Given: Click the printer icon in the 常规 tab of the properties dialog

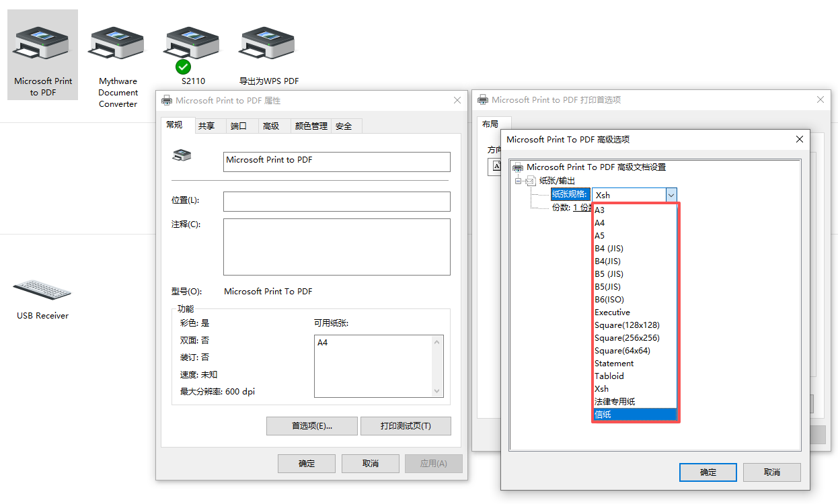Looking at the screenshot, I should (x=182, y=155).
